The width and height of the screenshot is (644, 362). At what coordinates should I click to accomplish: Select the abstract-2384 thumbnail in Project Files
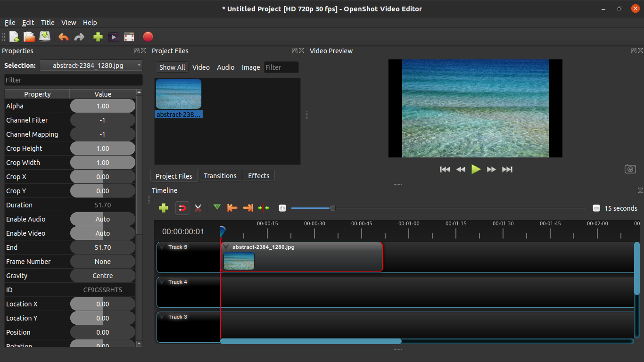(178, 93)
